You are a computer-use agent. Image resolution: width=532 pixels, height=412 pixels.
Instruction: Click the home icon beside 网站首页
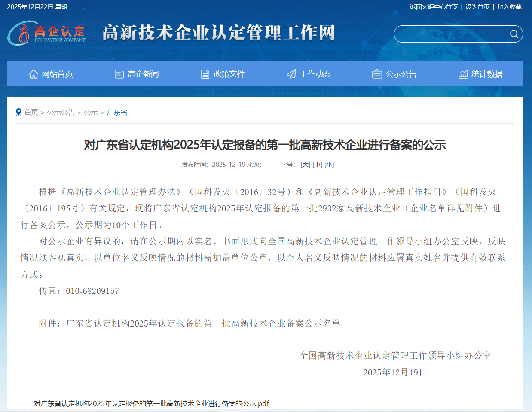[33, 74]
